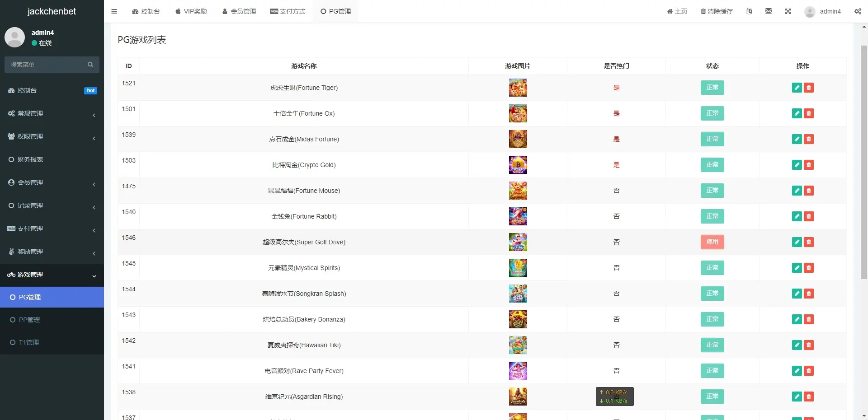Viewport: 868px width, 420px height.
Task: Click the vertical scrollbar on the right
Action: [864, 163]
